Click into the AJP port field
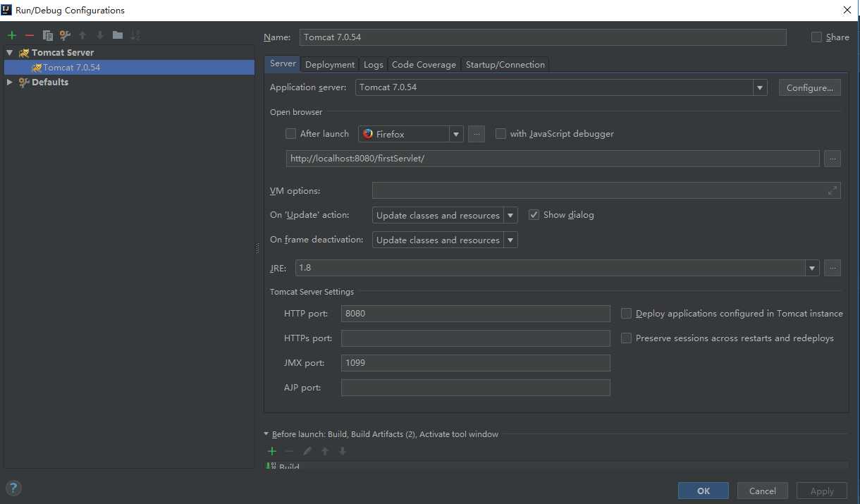Image resolution: width=860 pixels, height=504 pixels. point(476,388)
